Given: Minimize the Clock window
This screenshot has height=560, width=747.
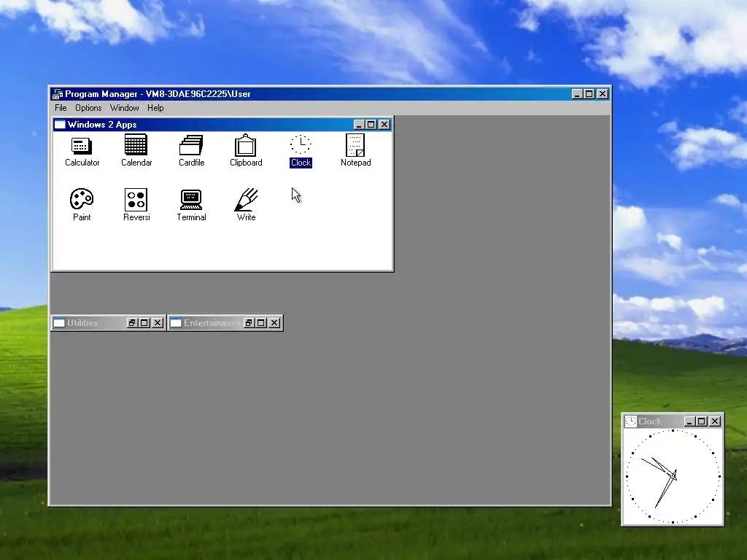Looking at the screenshot, I should [689, 421].
